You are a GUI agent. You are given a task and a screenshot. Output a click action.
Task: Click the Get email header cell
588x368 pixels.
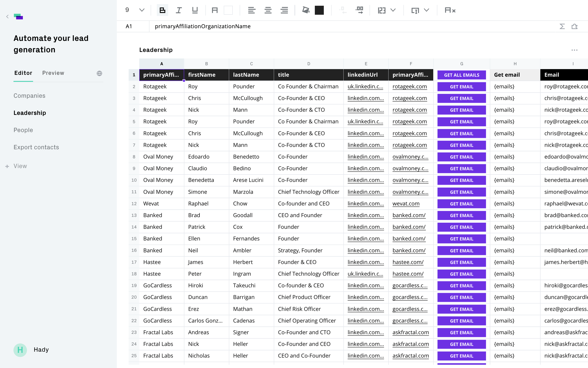coord(515,75)
